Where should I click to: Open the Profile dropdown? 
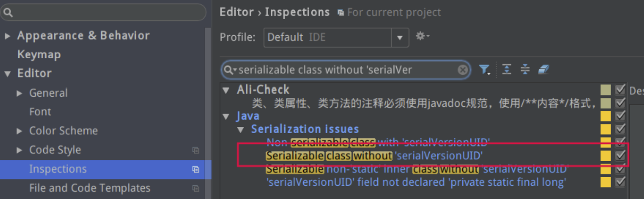point(399,37)
